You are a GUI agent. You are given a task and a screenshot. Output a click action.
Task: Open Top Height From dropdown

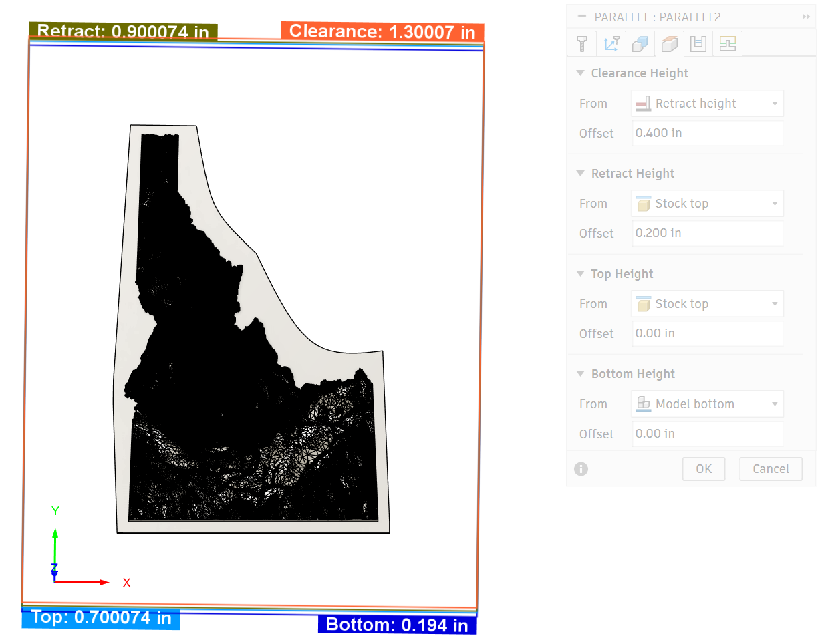click(x=707, y=304)
